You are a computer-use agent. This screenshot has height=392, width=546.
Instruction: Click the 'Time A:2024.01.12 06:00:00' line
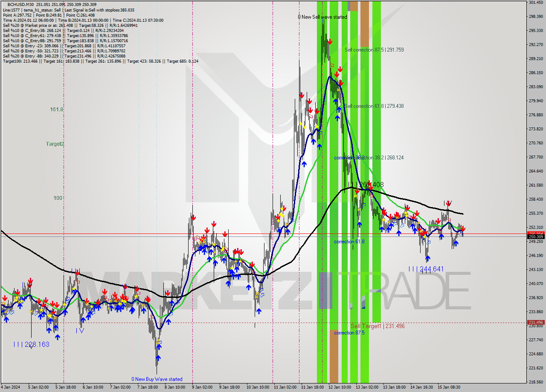83,20
